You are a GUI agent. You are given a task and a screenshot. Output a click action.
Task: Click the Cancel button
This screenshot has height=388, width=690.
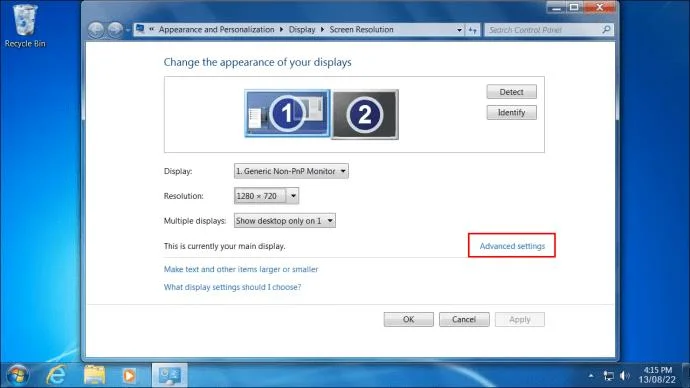464,319
